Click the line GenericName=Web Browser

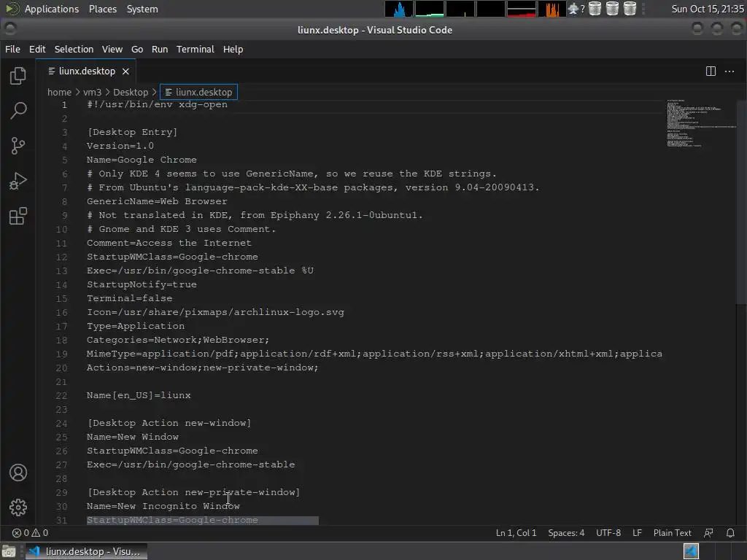157,201
